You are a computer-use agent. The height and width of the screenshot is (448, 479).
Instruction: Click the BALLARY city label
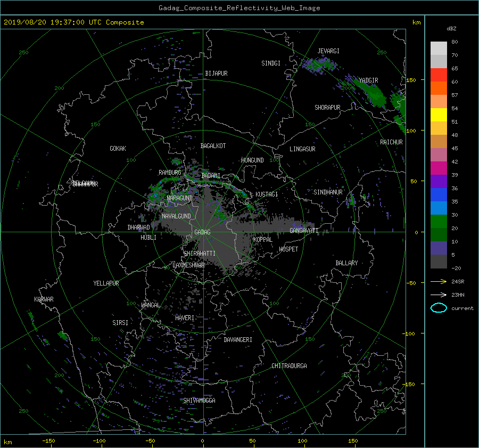[x=346, y=263]
